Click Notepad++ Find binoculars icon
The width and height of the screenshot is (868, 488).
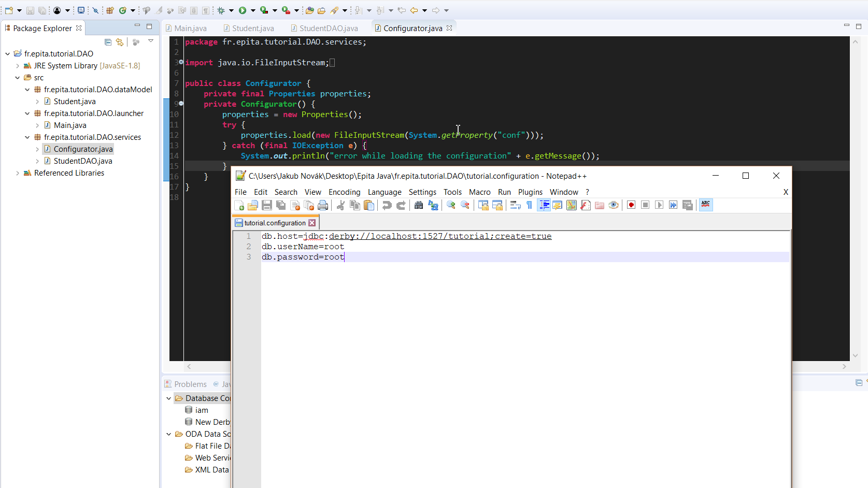click(x=419, y=205)
